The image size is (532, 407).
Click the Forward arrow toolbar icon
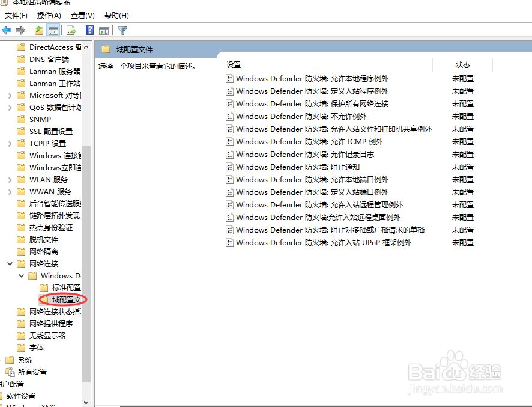[20, 31]
